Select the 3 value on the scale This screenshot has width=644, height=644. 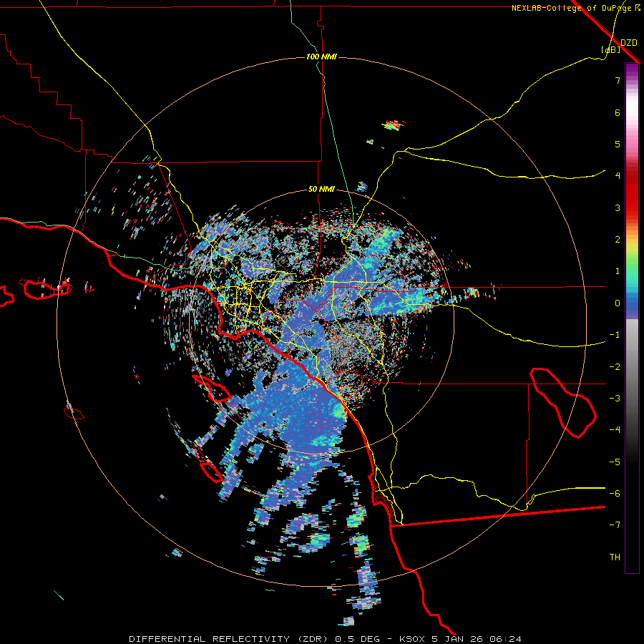pos(618,208)
